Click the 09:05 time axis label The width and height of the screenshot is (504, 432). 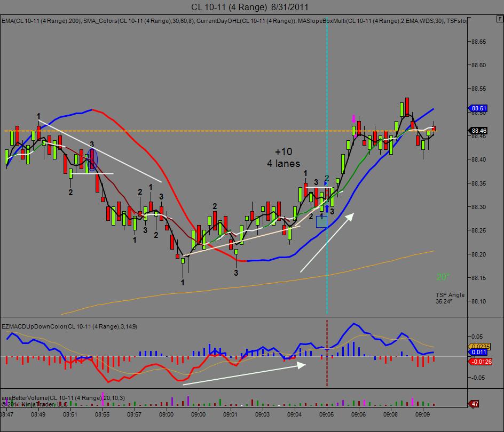pyautogui.click(x=327, y=414)
